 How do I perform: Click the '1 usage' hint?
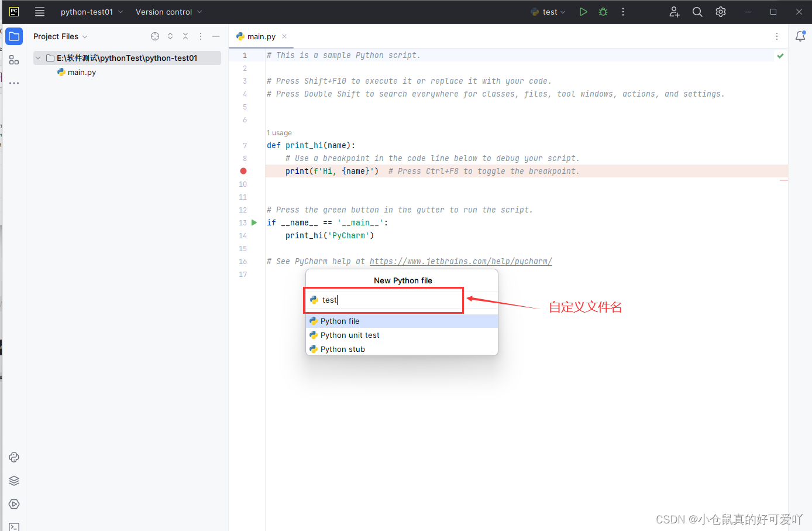279,133
